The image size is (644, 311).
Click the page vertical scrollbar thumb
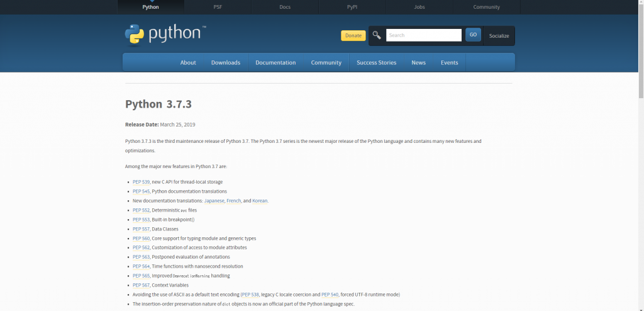coord(641,52)
